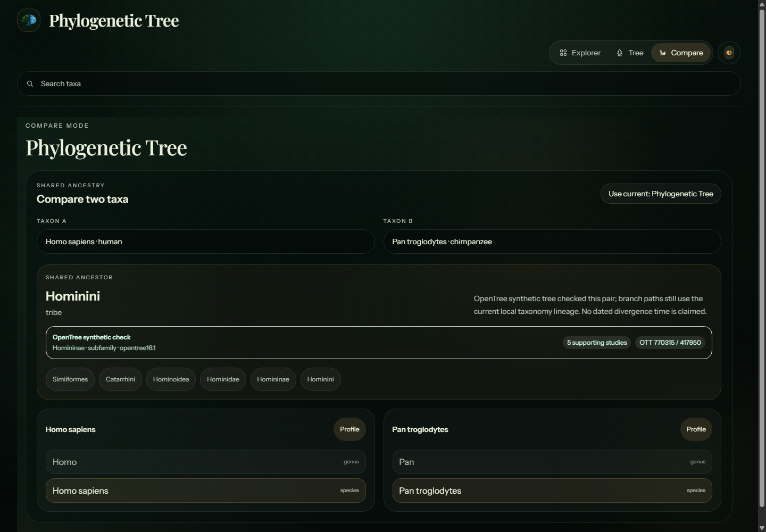Open the Homo sapiens Profile button
The image size is (766, 532).
click(x=349, y=429)
